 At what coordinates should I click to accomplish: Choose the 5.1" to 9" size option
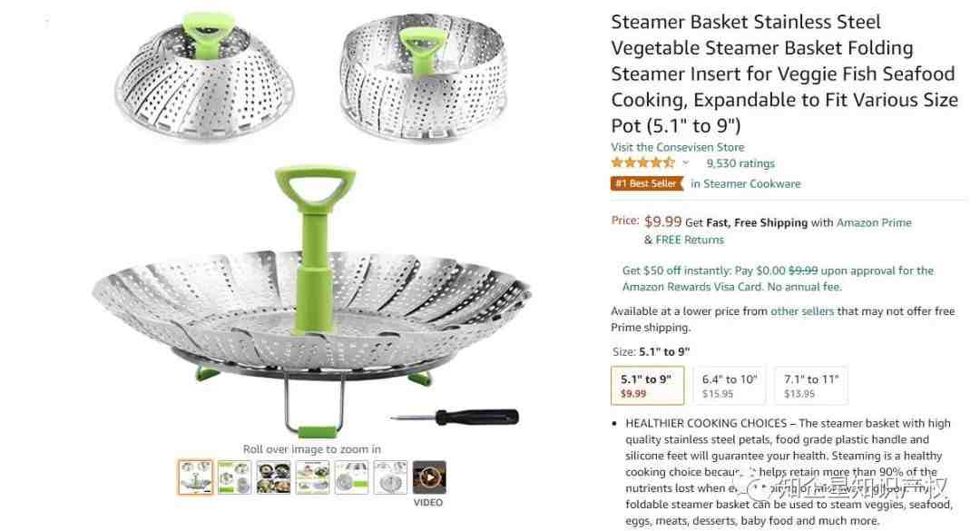[x=647, y=385]
